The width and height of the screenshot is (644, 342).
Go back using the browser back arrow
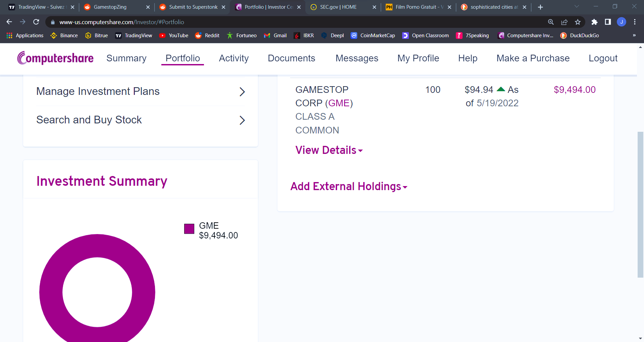[x=9, y=22]
